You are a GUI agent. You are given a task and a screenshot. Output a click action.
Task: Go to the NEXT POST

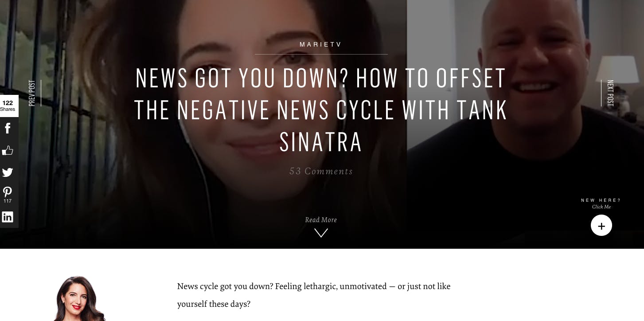(610, 93)
